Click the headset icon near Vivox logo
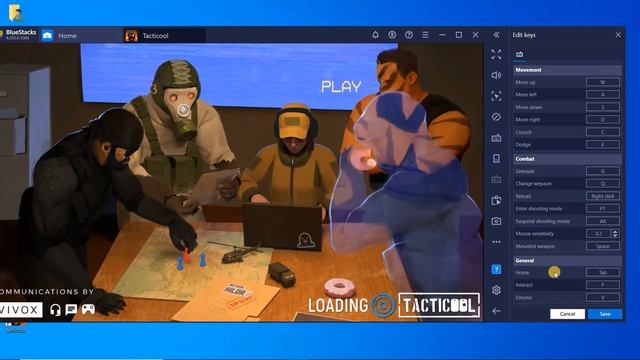The image size is (640, 360). tap(56, 310)
